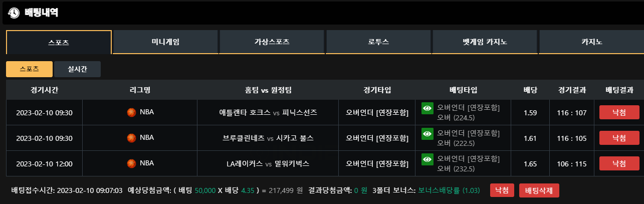Click 낙첨 result for the LA Lakers game

click(x=619, y=163)
